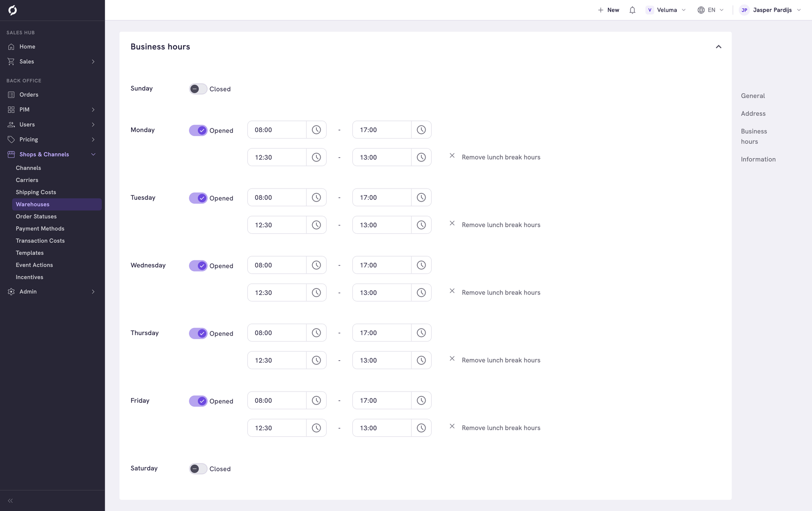The width and height of the screenshot is (812, 511).
Task: Open Shipping Costs in the sidebar
Action: (x=36, y=192)
